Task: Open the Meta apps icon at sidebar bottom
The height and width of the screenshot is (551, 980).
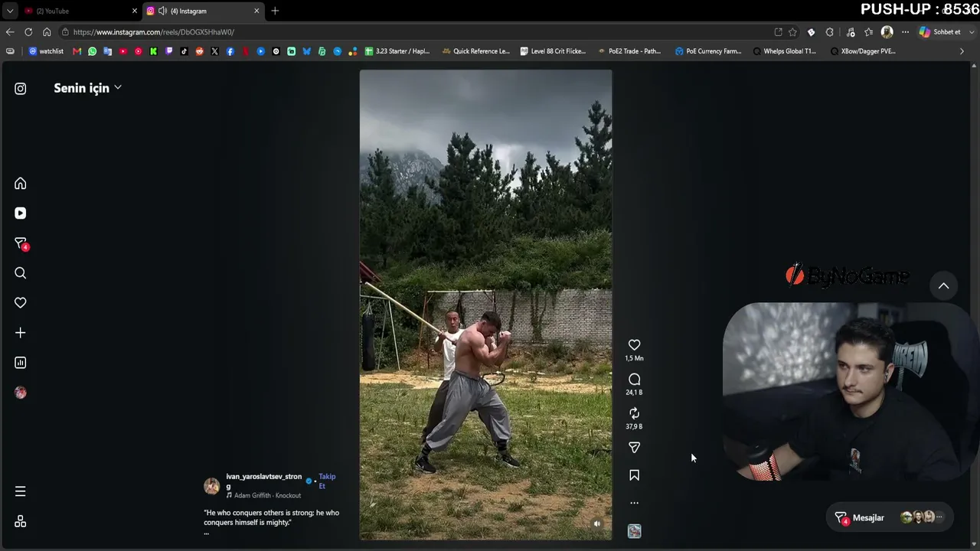Action: (x=21, y=521)
